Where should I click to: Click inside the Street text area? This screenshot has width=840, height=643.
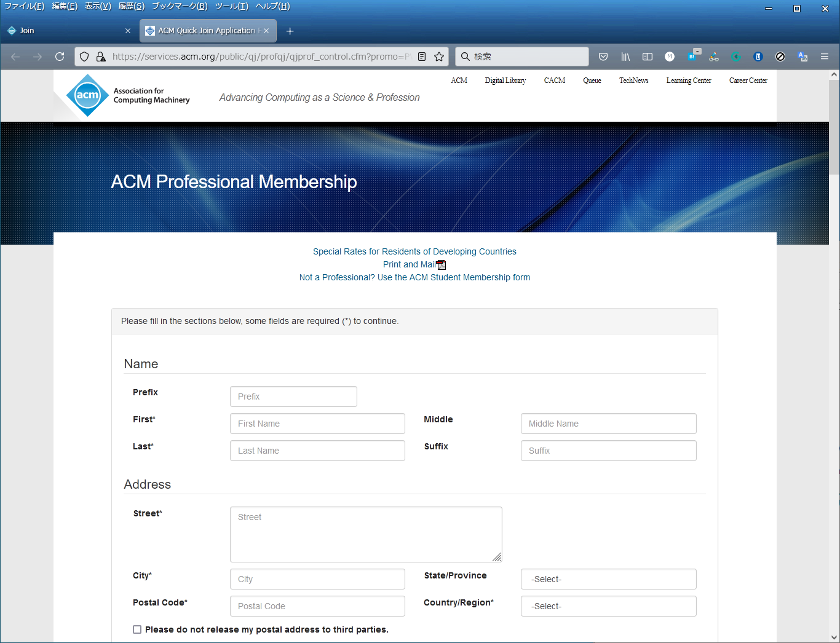pyautogui.click(x=366, y=534)
